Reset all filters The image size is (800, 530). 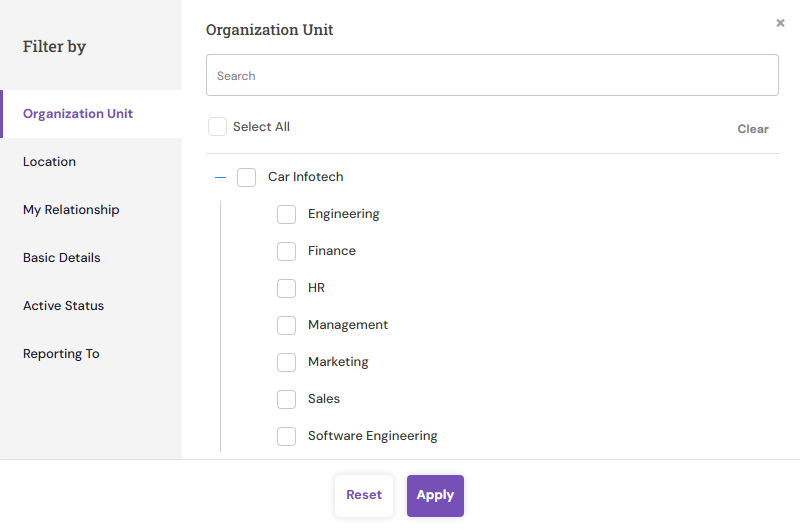[364, 495]
